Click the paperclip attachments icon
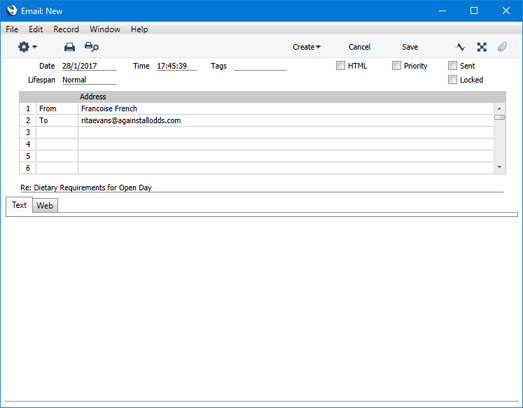The width and height of the screenshot is (523, 408). point(502,47)
